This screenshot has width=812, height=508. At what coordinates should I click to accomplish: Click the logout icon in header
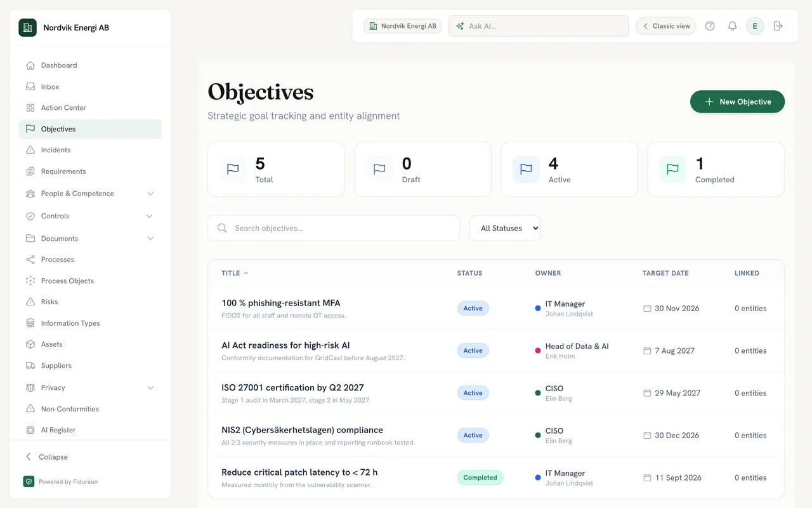point(778,26)
